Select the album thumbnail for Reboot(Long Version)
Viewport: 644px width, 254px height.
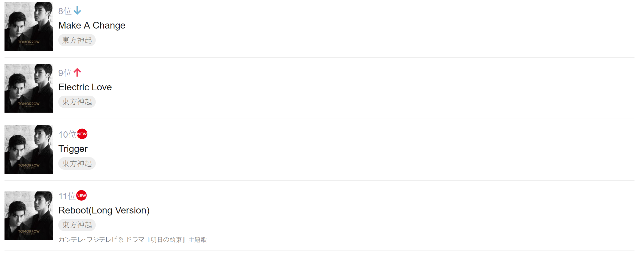point(29,216)
